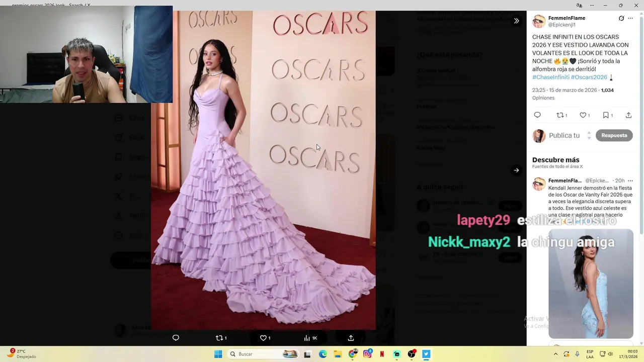The image size is (644, 362).
Task: Collapse the tweet side panel with double chevron
Action: click(x=516, y=21)
